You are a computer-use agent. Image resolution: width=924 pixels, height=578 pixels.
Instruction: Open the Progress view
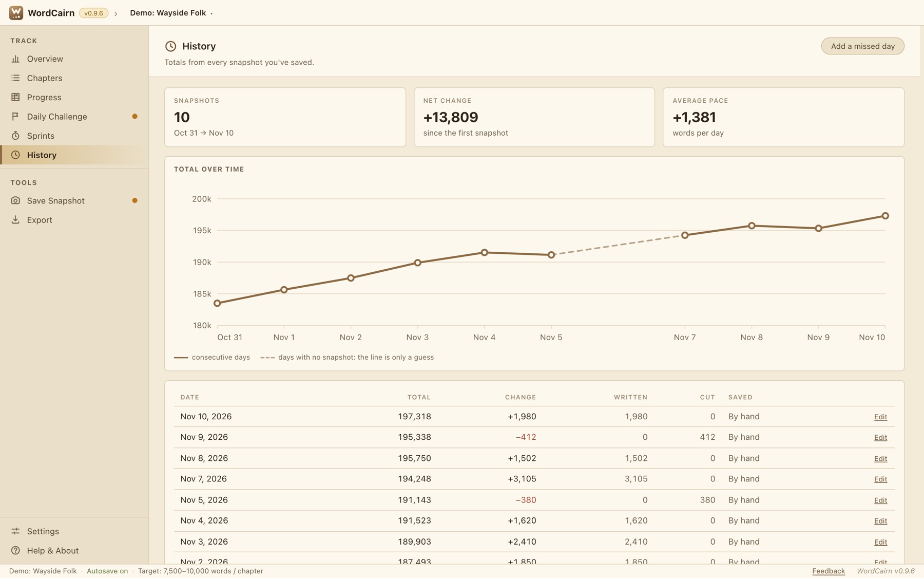[x=74, y=97]
